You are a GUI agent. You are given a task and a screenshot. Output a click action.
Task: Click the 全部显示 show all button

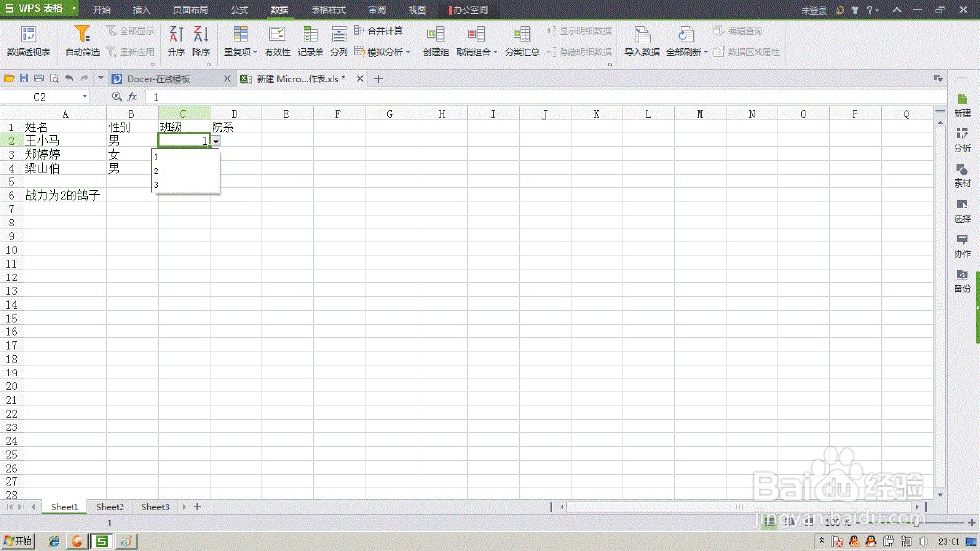coord(130,31)
